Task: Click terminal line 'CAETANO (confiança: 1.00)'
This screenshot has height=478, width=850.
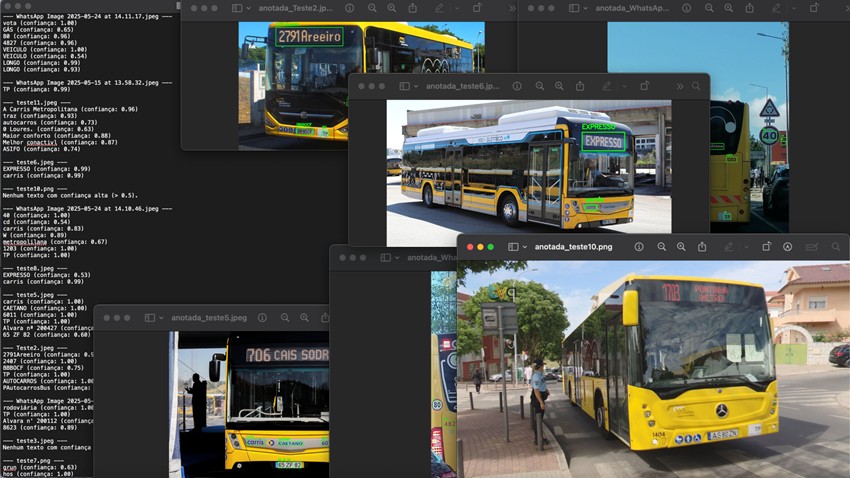Action: click(x=44, y=308)
